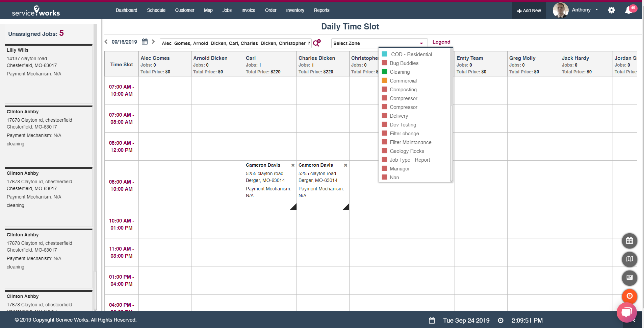Open the floating calendar view icon
This screenshot has width=644, height=328.
(x=629, y=241)
